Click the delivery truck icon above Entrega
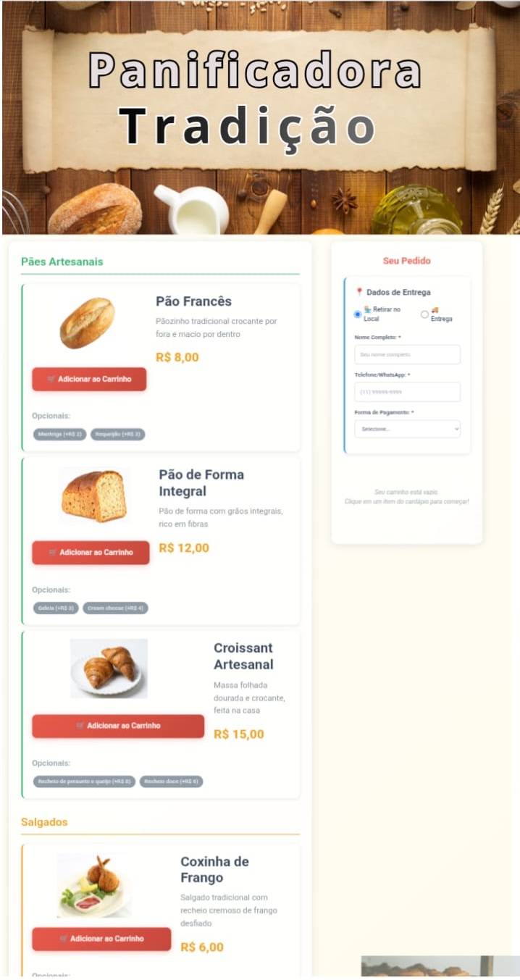 (435, 310)
